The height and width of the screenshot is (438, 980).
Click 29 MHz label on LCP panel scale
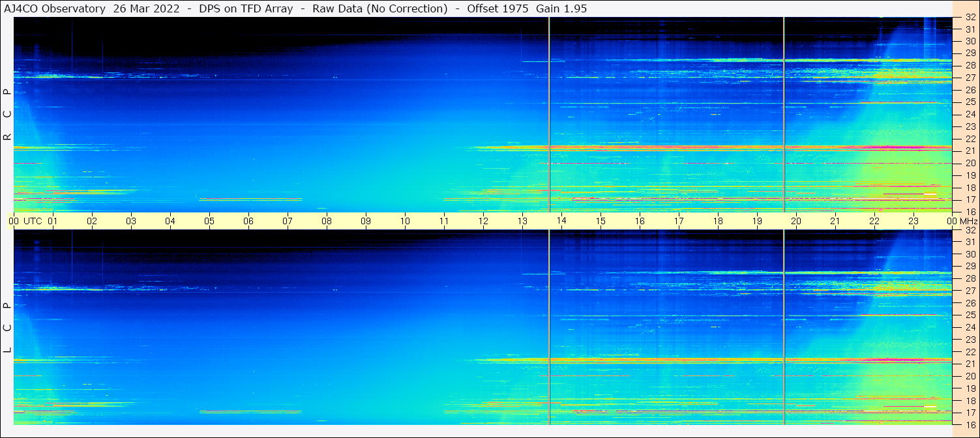(x=970, y=266)
